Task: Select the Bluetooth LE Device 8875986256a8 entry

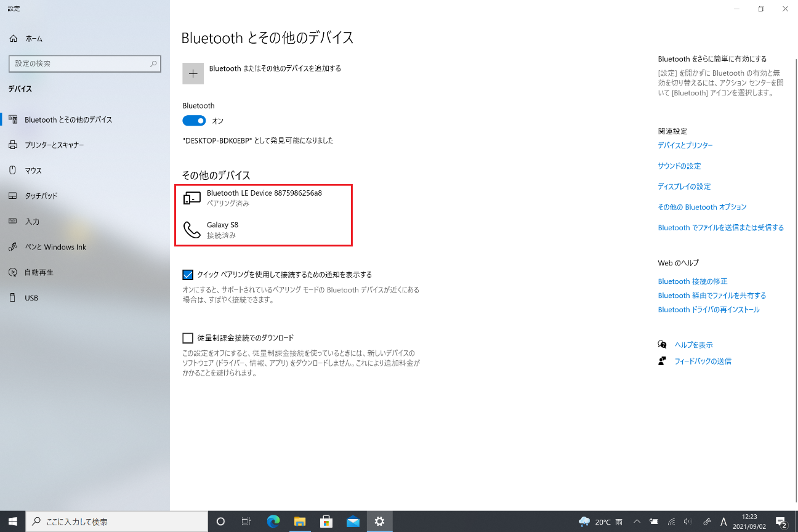Action: click(263, 198)
